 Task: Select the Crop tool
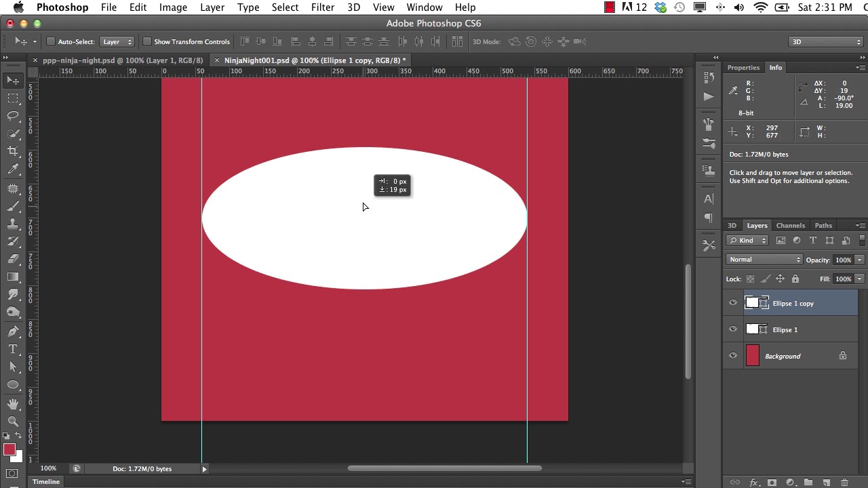(x=13, y=151)
